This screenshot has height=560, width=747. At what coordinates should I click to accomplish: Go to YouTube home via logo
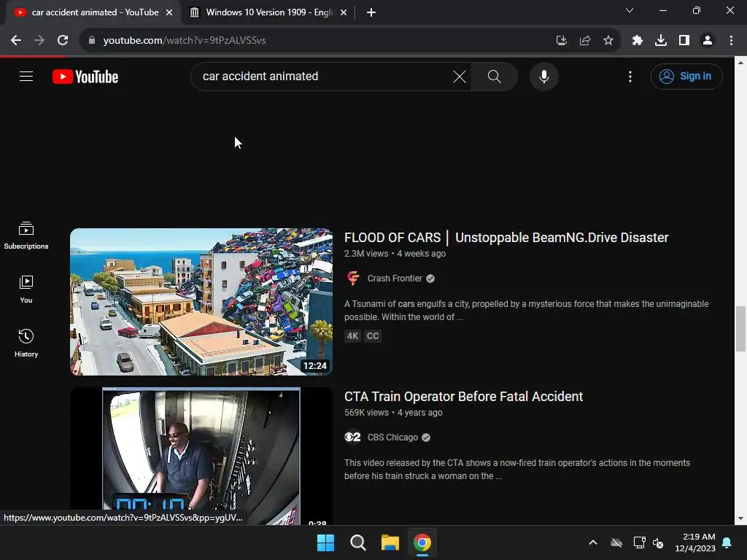coord(85,77)
